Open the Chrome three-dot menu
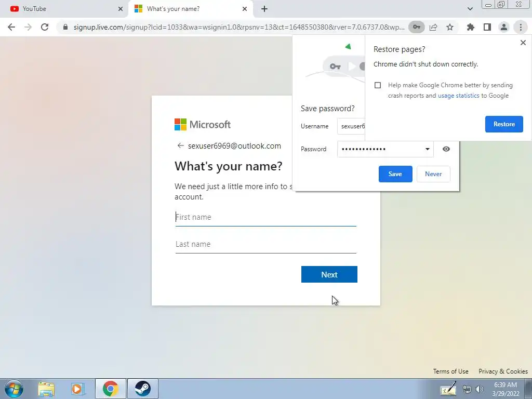The width and height of the screenshot is (532, 399). (521, 27)
